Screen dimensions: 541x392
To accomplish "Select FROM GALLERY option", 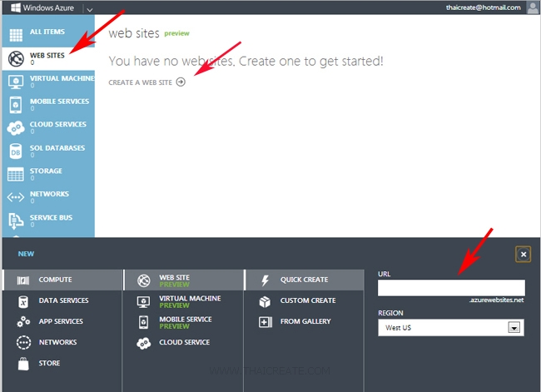I will pos(305,321).
